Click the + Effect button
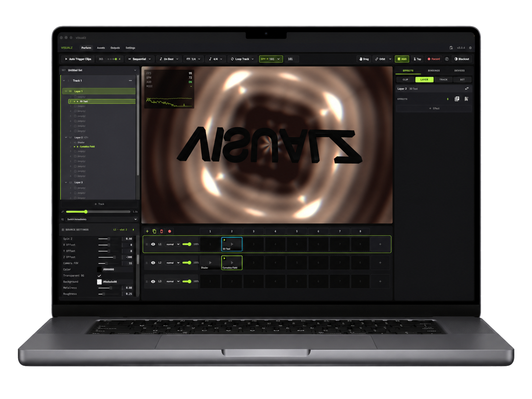532x399 pixels. (x=434, y=108)
